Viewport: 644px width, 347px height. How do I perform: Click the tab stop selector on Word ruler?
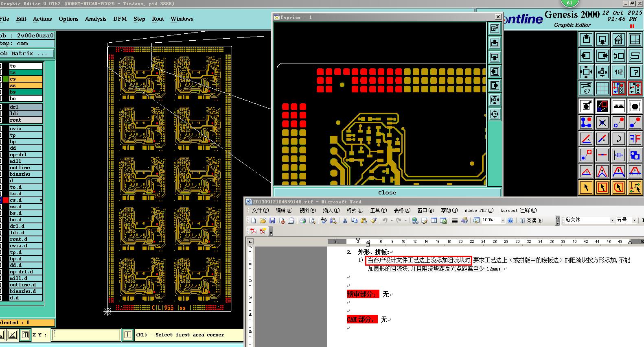(x=250, y=242)
